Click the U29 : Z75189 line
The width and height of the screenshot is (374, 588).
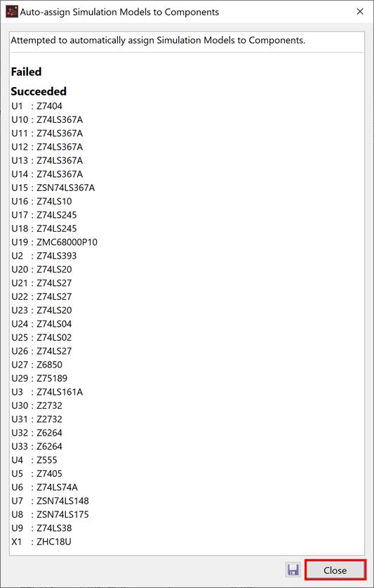coord(39,378)
